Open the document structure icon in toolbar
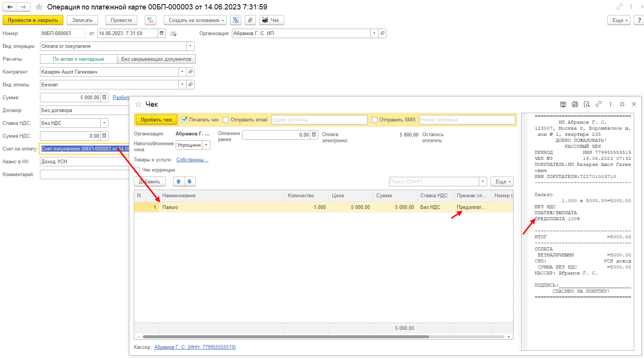This screenshot has width=644, height=359. point(236,20)
